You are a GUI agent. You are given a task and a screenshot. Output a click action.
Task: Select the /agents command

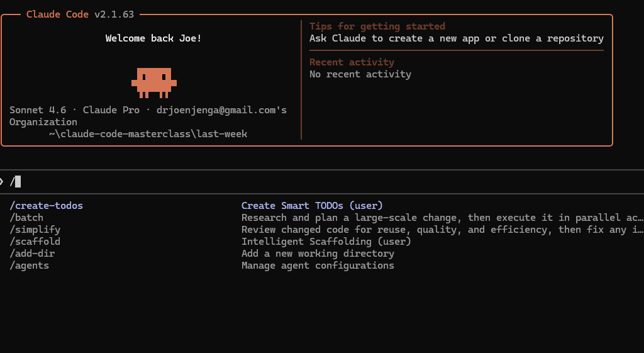point(29,266)
